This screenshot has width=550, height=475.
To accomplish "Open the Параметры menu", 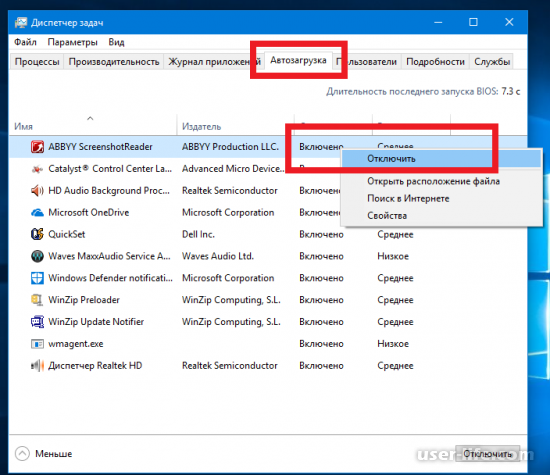I will click(x=72, y=42).
